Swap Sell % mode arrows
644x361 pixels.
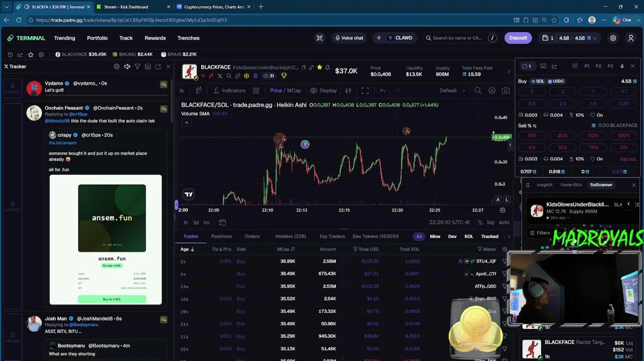535,126
